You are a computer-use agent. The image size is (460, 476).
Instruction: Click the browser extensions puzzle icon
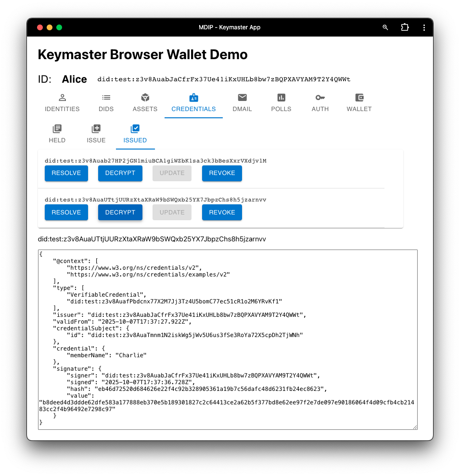(x=405, y=27)
